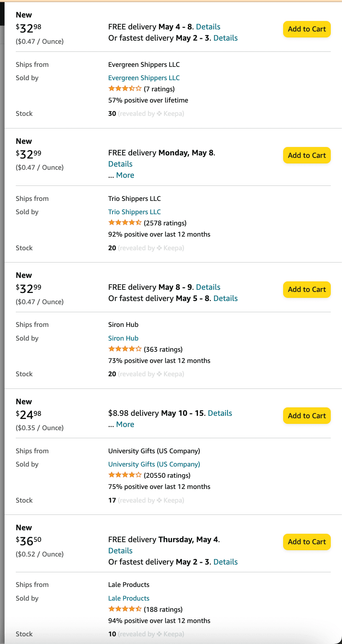Click the star rating beside 2578 ratings
This screenshot has width=342, height=644.
click(125, 223)
